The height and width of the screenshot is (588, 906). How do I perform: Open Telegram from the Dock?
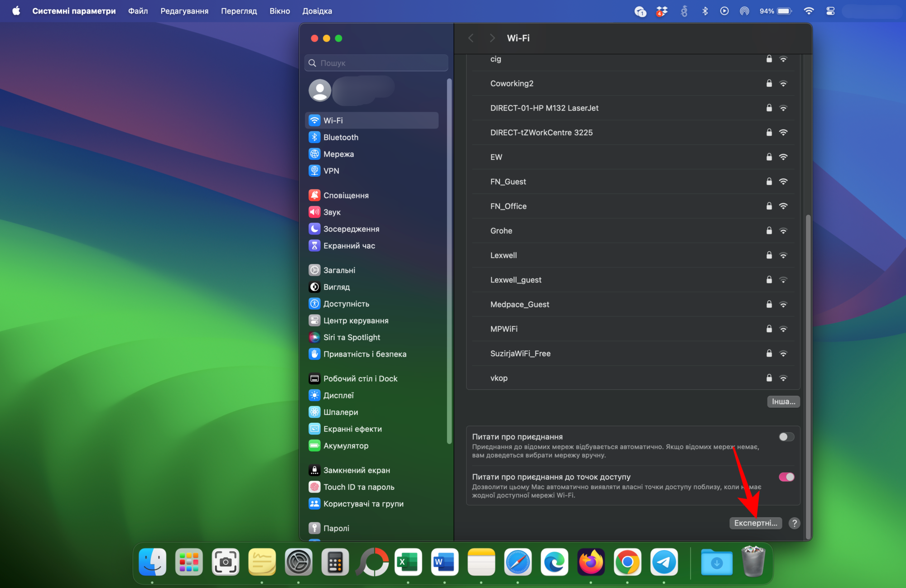(664, 562)
